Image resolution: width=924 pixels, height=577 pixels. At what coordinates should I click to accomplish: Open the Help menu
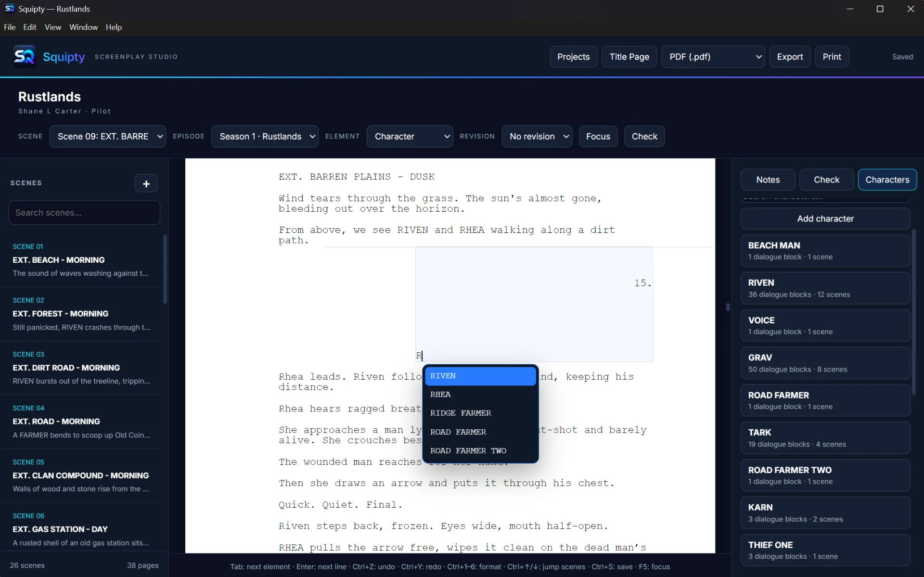[114, 27]
